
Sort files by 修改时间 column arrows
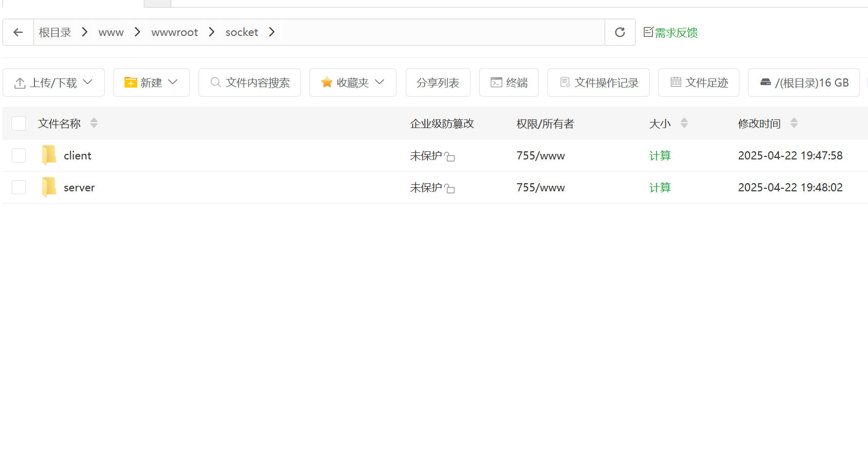coord(794,123)
